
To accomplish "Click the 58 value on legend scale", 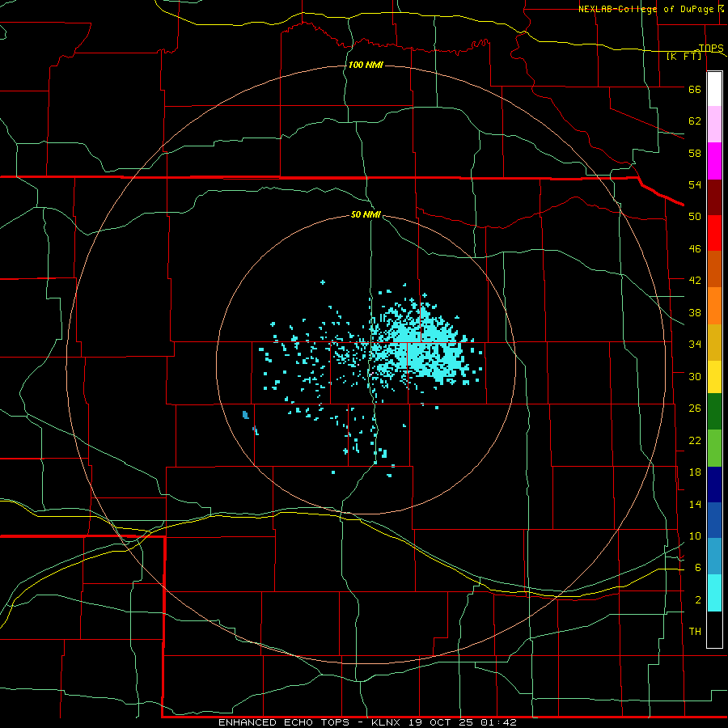I will pyautogui.click(x=695, y=153).
